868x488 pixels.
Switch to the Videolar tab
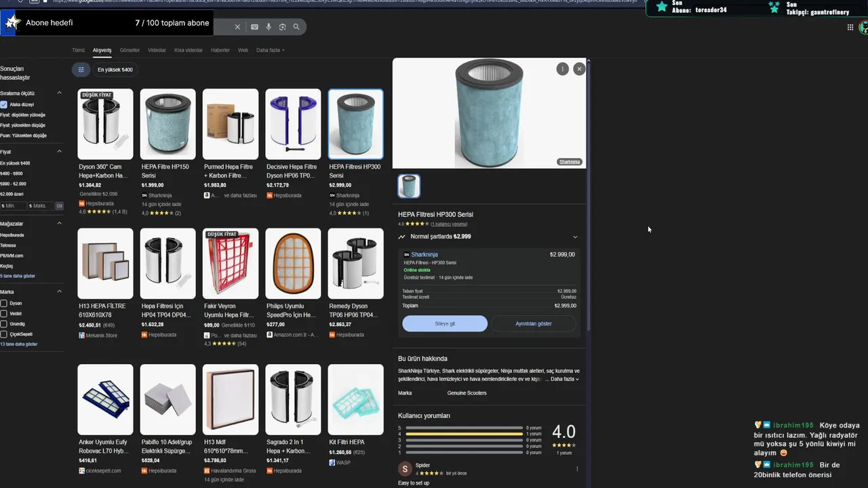point(157,50)
